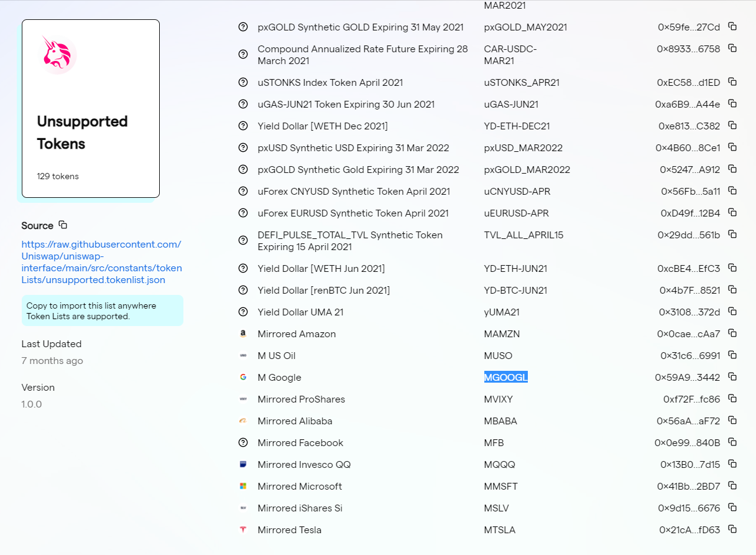Copy address of pxGOLD_MAY2021 token
756x555 pixels.
coord(732,26)
